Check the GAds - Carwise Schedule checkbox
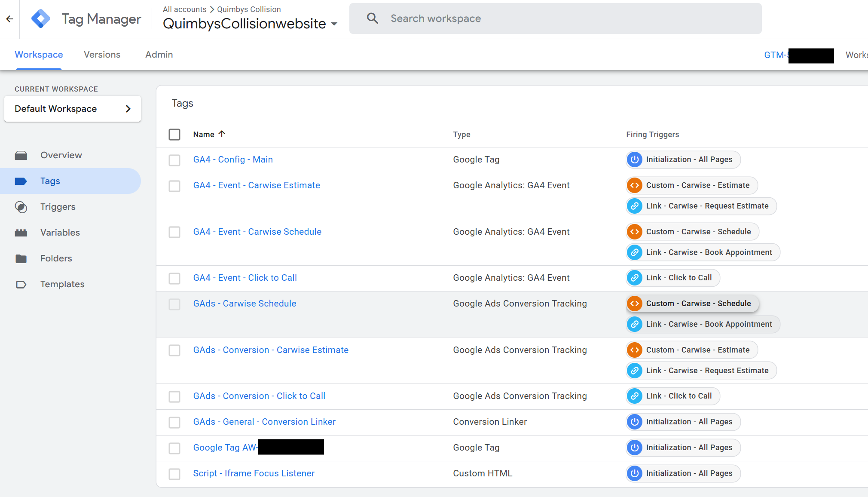Screen dimensions: 868x497 174,304
